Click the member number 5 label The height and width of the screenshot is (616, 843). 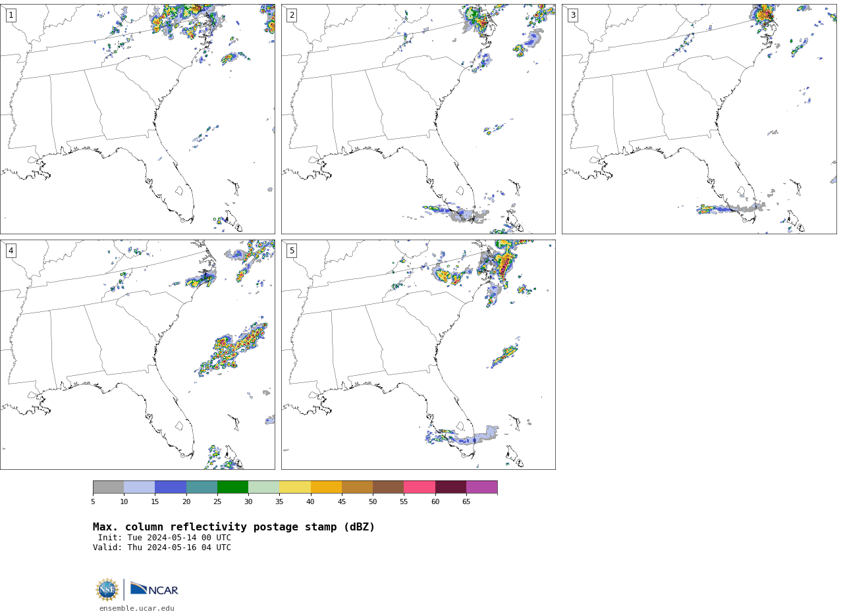pyautogui.click(x=292, y=251)
